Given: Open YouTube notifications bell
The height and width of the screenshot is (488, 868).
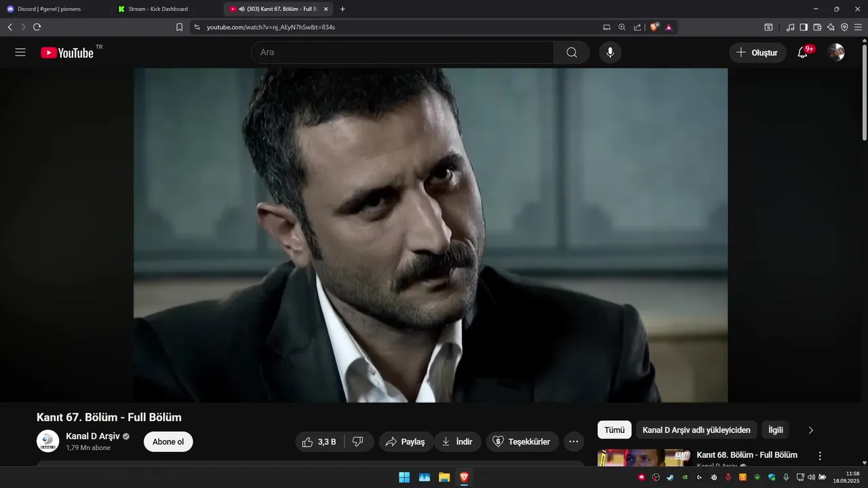Looking at the screenshot, I should pos(802,52).
